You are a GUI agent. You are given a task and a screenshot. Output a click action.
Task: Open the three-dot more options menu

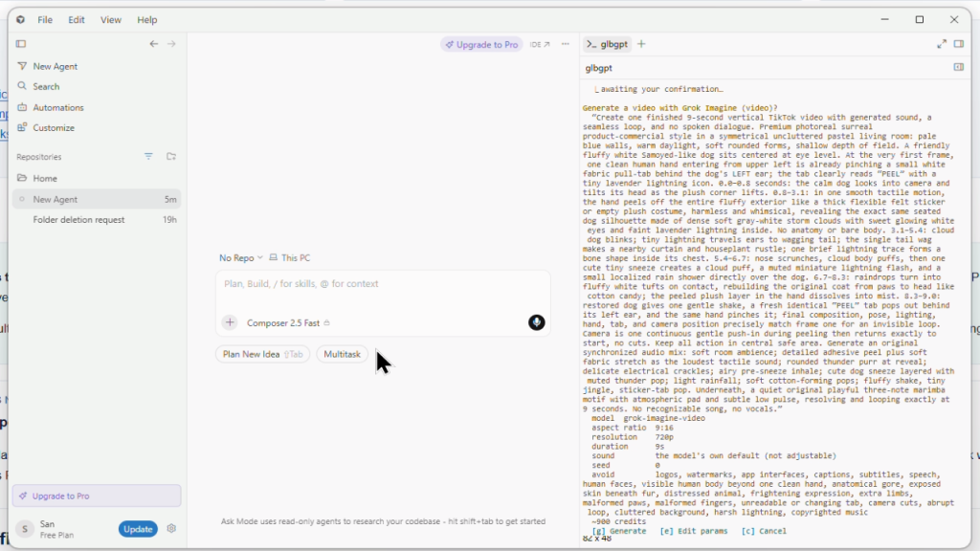[x=565, y=44]
